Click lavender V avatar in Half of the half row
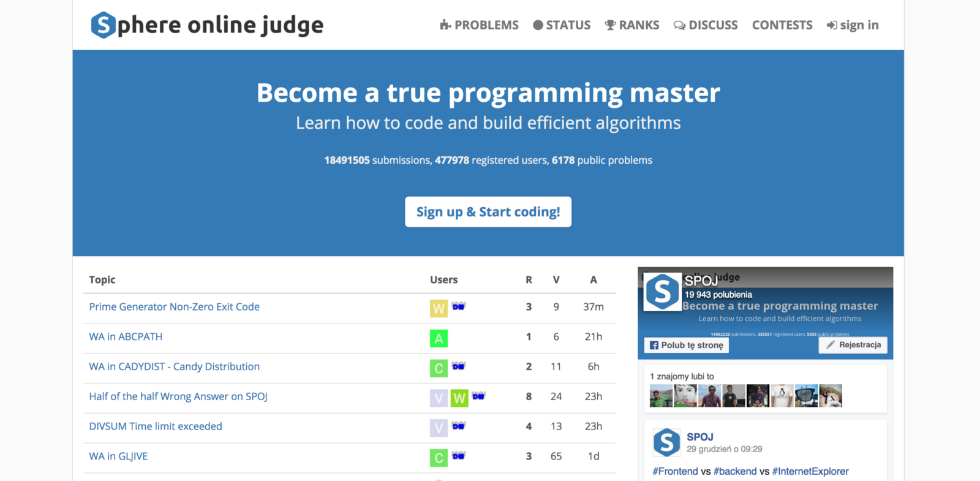The image size is (980, 481). click(439, 398)
